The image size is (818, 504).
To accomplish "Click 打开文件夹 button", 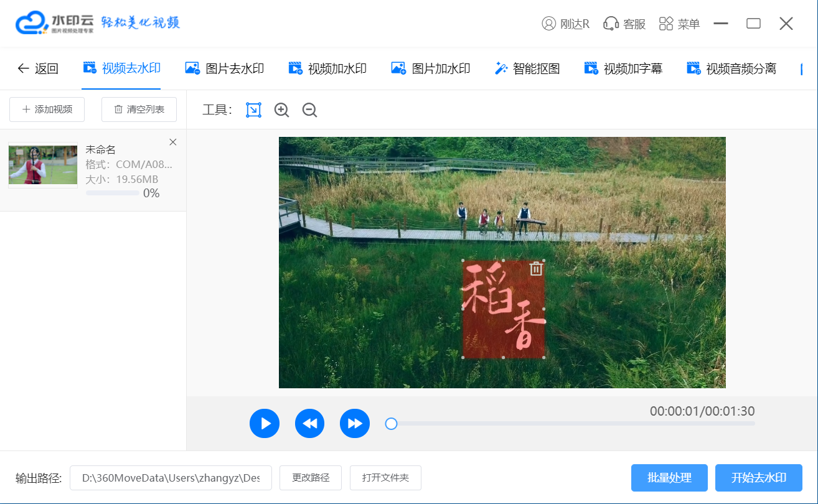I will 385,478.
